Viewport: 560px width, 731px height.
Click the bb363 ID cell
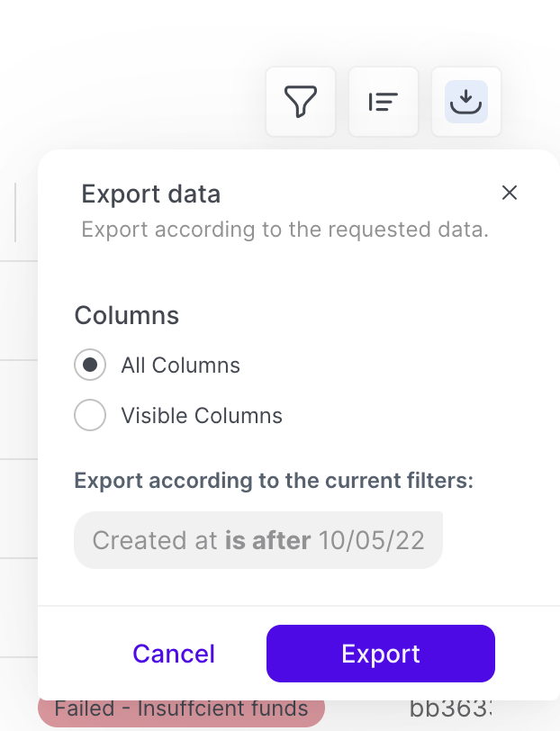(447, 708)
